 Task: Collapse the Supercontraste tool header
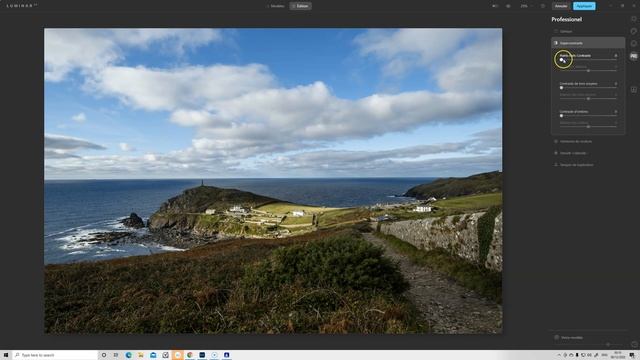[588, 43]
